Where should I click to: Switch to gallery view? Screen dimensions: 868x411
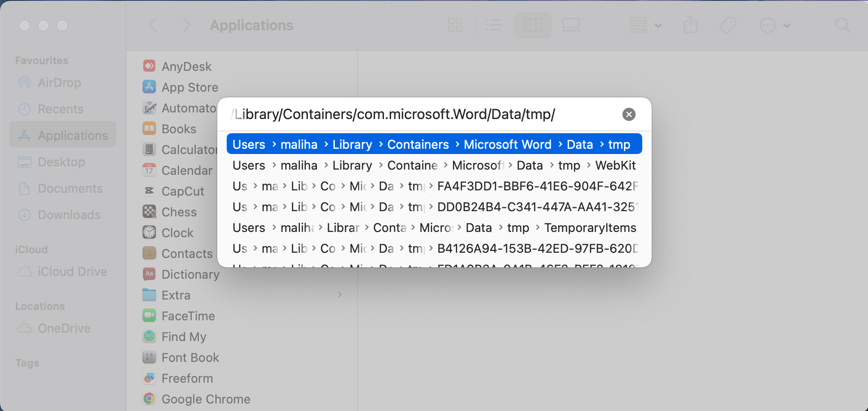[571, 25]
